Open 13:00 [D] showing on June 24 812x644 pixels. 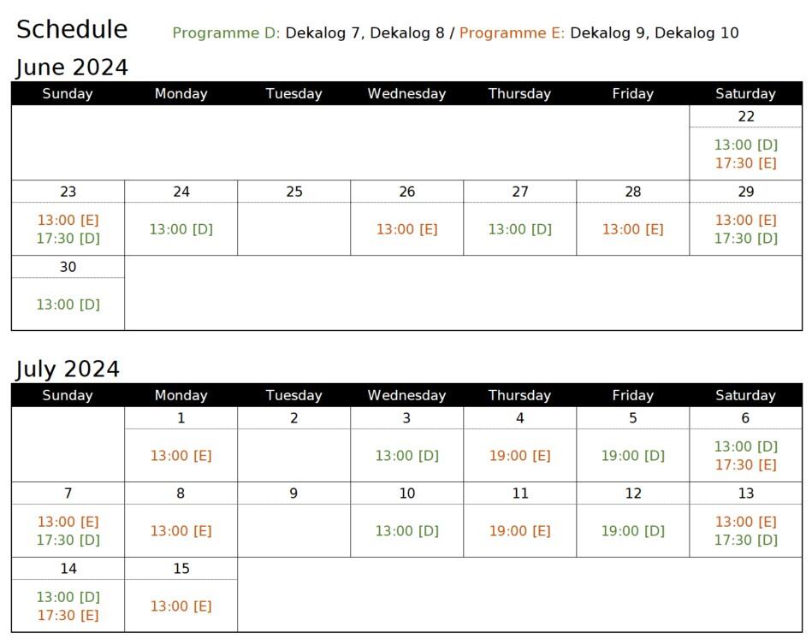[x=181, y=229]
